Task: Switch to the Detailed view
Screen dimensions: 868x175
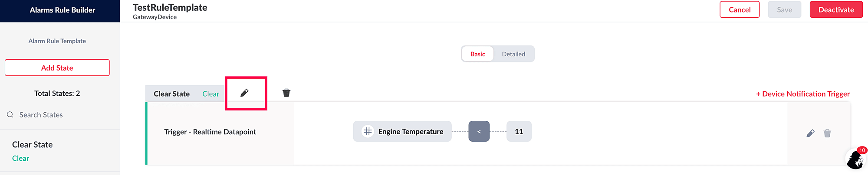Action: coord(513,54)
